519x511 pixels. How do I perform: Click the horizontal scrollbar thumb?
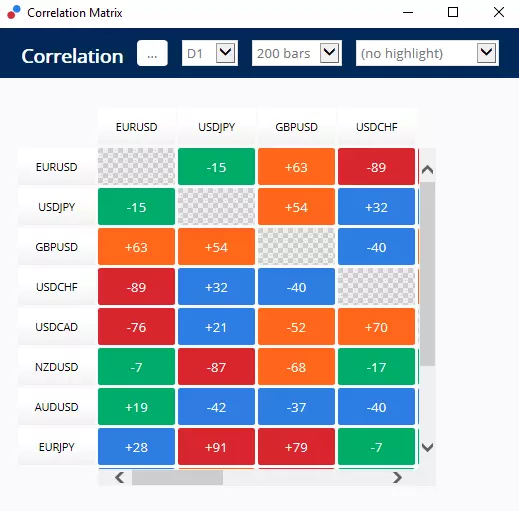[177, 478]
